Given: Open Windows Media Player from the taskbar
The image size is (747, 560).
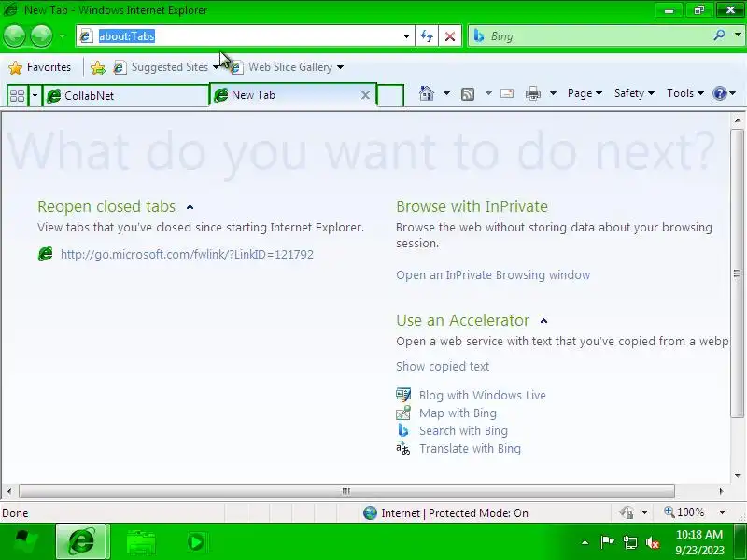Looking at the screenshot, I should tap(195, 542).
